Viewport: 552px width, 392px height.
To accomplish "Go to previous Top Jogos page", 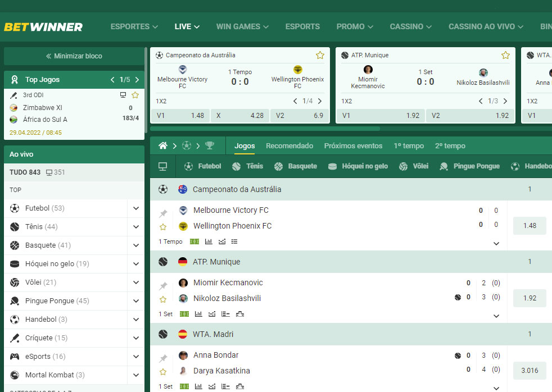I will pyautogui.click(x=112, y=80).
